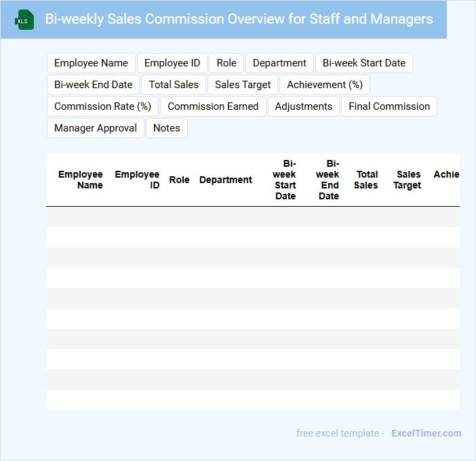
Task: Click the green XLS file icon
Action: point(24,20)
